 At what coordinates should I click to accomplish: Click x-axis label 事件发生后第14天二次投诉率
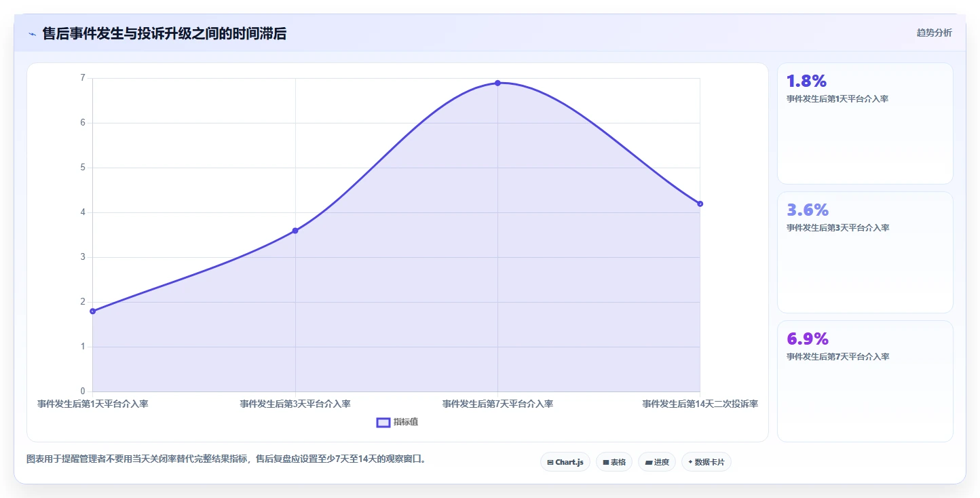(x=700, y=404)
